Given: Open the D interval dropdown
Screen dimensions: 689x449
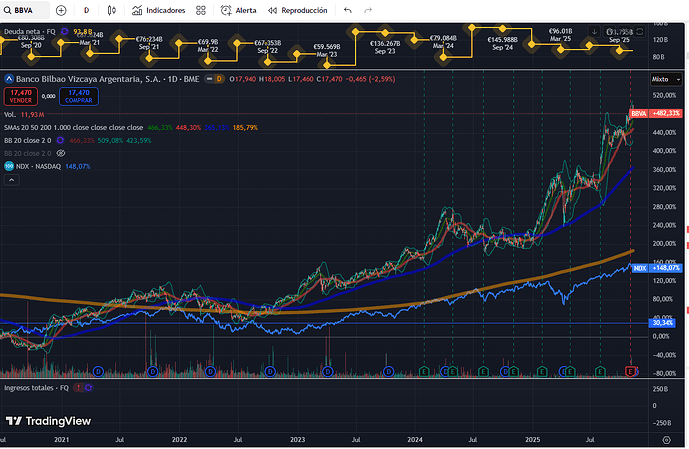Looking at the screenshot, I should point(86,10).
